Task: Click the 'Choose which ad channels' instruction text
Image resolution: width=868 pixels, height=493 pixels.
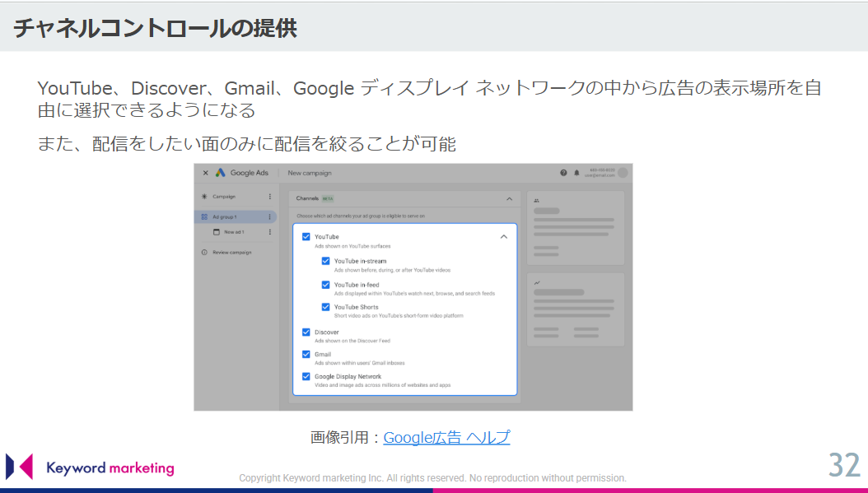Action: click(361, 216)
